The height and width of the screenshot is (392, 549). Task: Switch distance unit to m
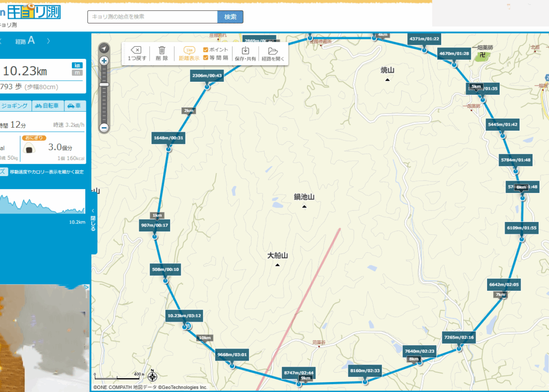[x=77, y=73]
